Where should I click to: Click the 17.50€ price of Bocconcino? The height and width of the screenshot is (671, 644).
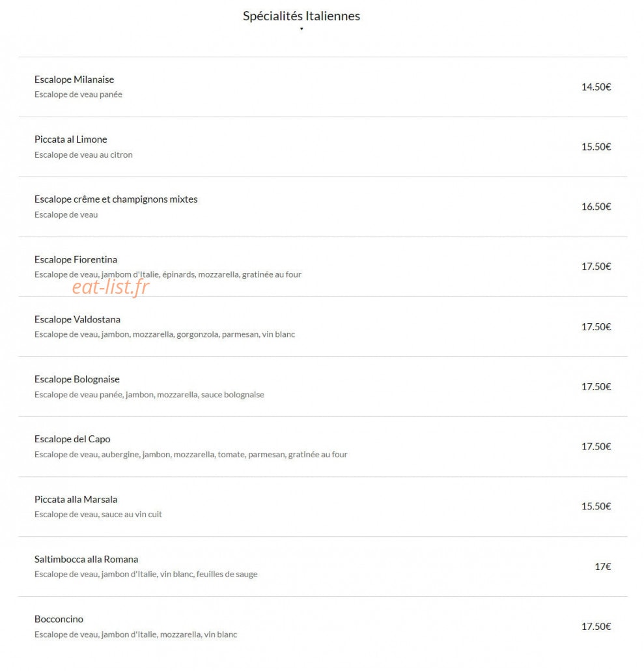pyautogui.click(x=596, y=627)
